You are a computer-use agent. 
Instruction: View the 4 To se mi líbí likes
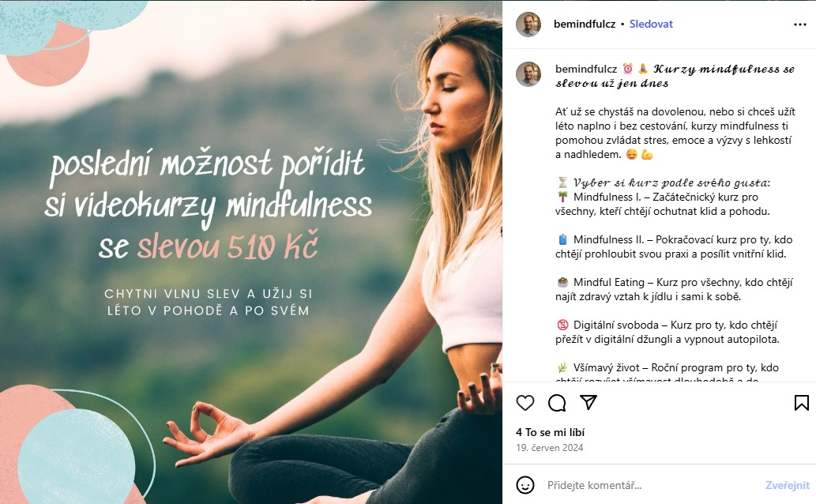pos(550,432)
